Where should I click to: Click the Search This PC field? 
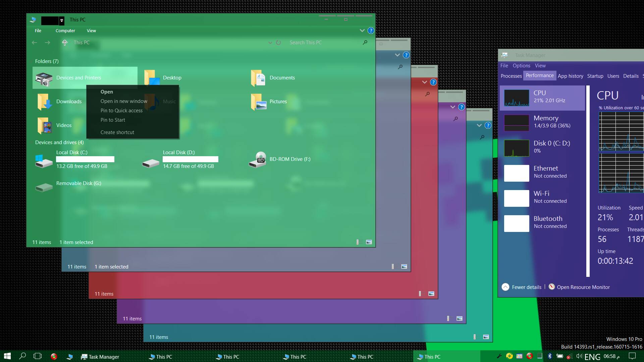(x=325, y=43)
